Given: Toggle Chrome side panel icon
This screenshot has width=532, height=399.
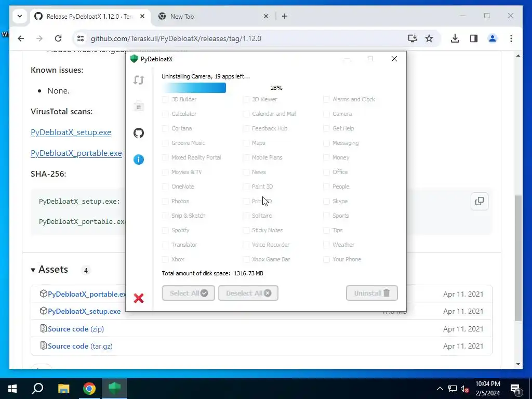Looking at the screenshot, I should pyautogui.click(x=474, y=38).
